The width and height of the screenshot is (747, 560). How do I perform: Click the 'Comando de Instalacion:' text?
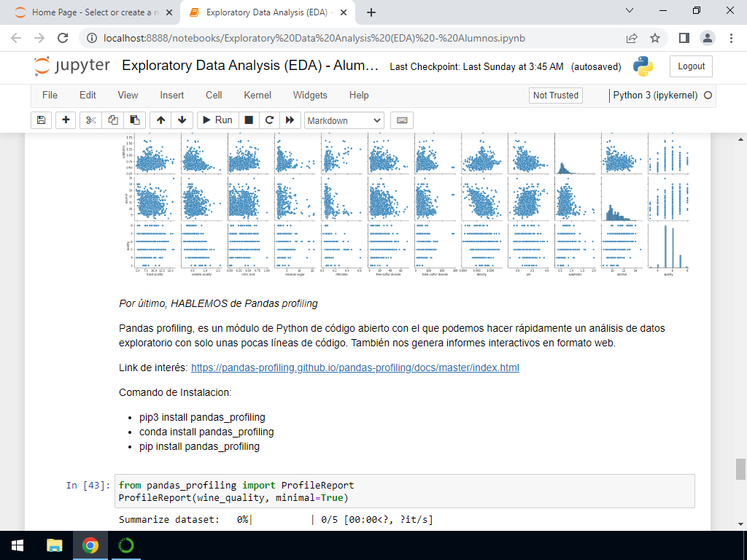(175, 392)
